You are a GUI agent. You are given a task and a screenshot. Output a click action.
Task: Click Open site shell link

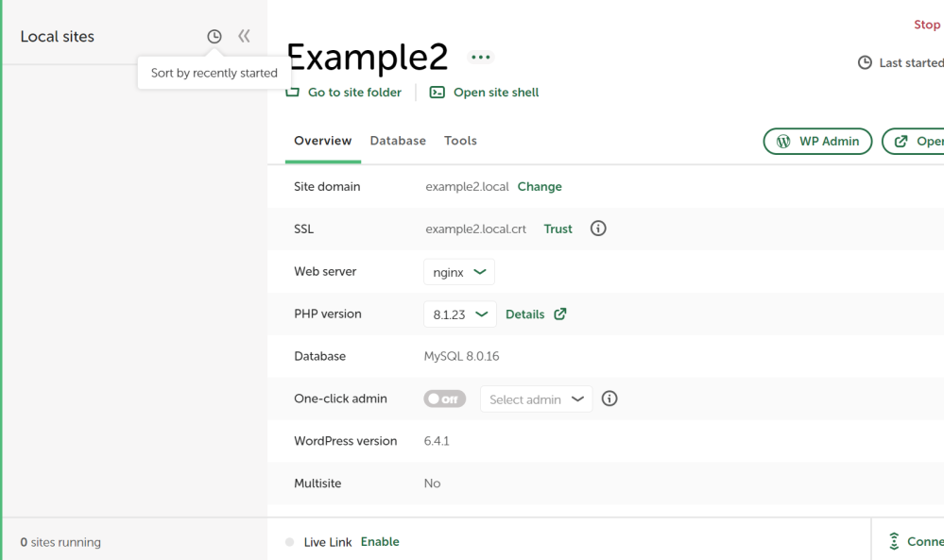pos(496,92)
